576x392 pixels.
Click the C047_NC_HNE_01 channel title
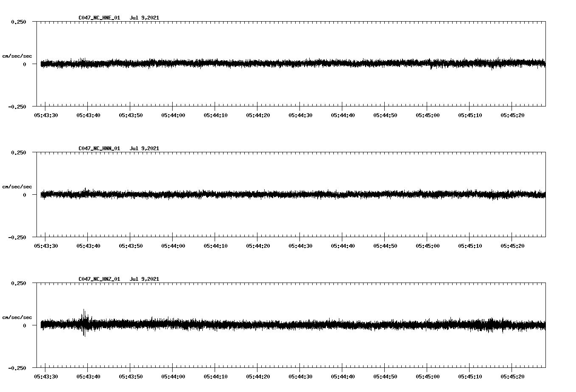click(x=99, y=18)
